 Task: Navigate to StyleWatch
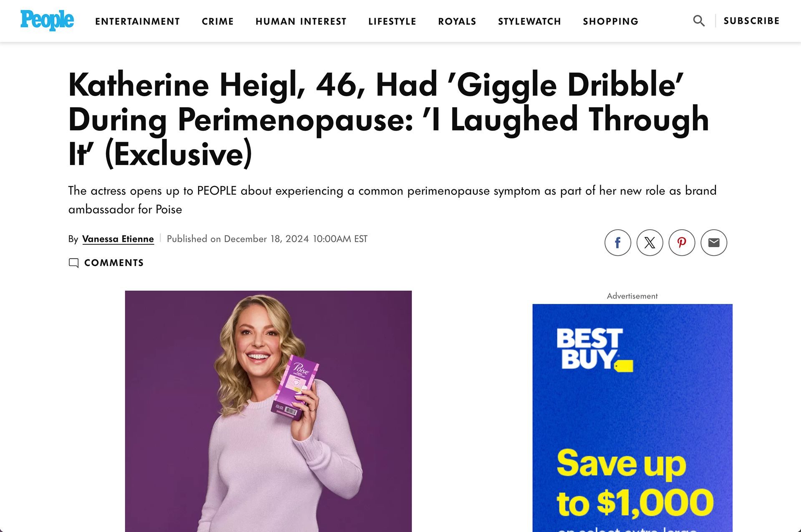click(529, 21)
